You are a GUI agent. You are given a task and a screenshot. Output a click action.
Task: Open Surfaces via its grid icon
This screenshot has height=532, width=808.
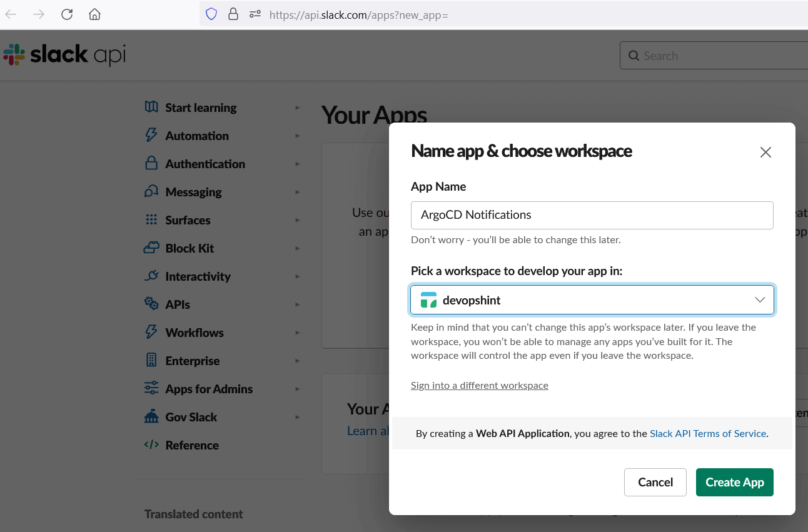[x=151, y=220]
